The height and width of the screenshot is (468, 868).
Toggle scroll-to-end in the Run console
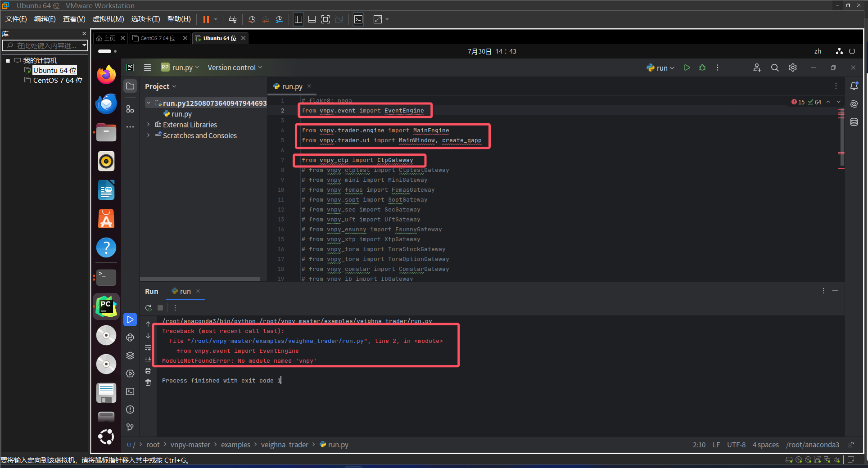[148, 359]
